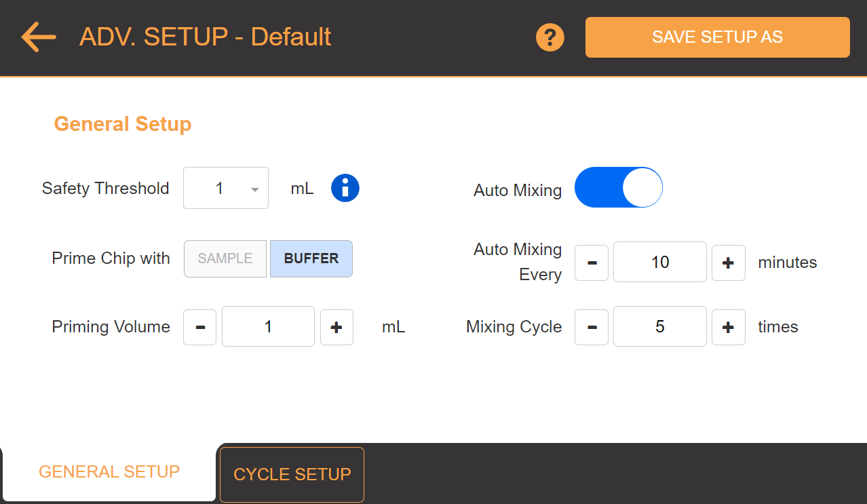The height and width of the screenshot is (504, 867).
Task: Open help with the question mark icon
Action: click(x=550, y=37)
